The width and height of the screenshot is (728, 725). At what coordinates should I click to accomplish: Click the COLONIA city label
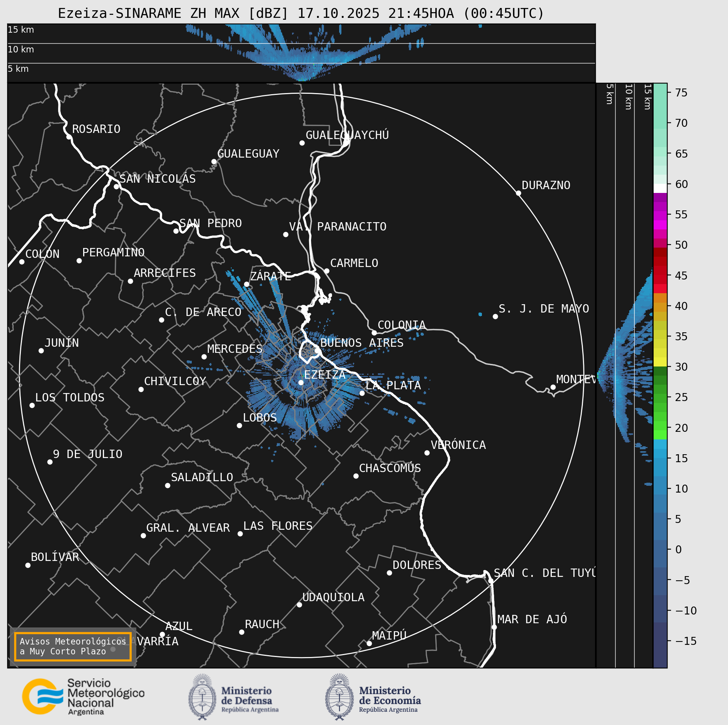(401, 325)
